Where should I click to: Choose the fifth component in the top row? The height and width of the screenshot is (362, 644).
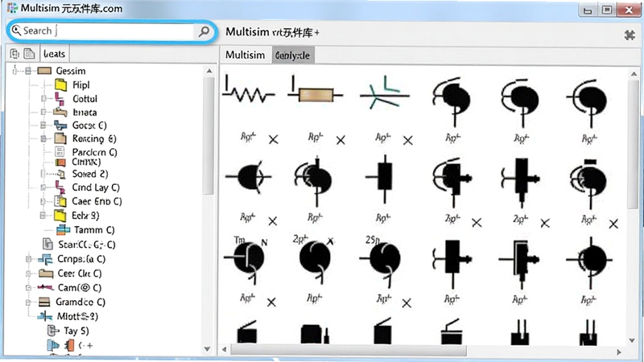520,102
